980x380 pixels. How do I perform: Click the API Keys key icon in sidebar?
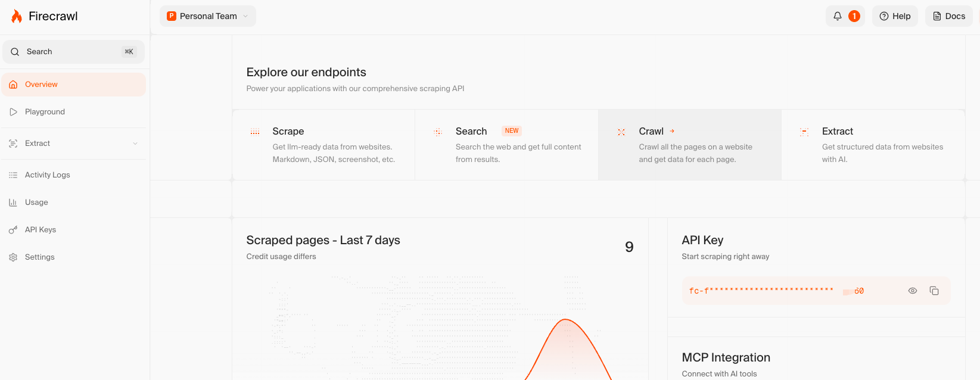coord(13,230)
